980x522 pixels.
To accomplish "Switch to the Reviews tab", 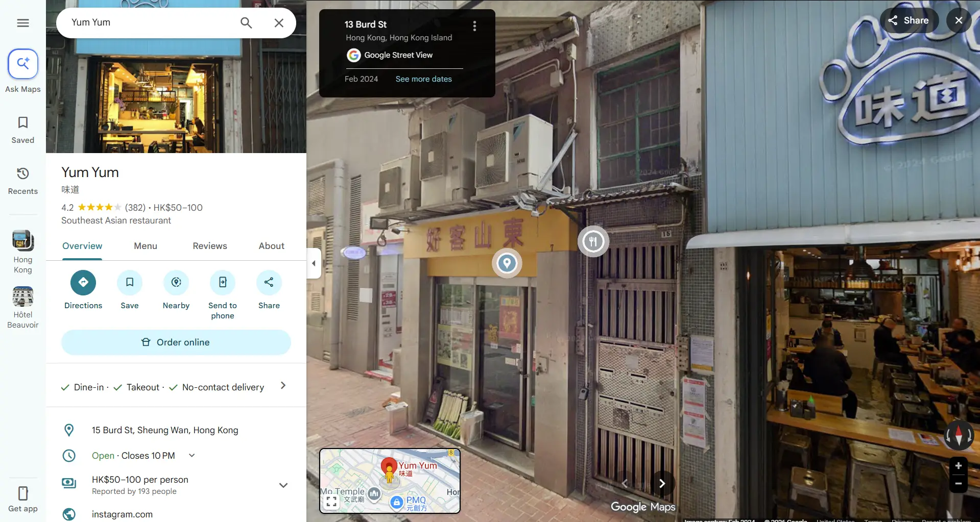I will tap(210, 246).
